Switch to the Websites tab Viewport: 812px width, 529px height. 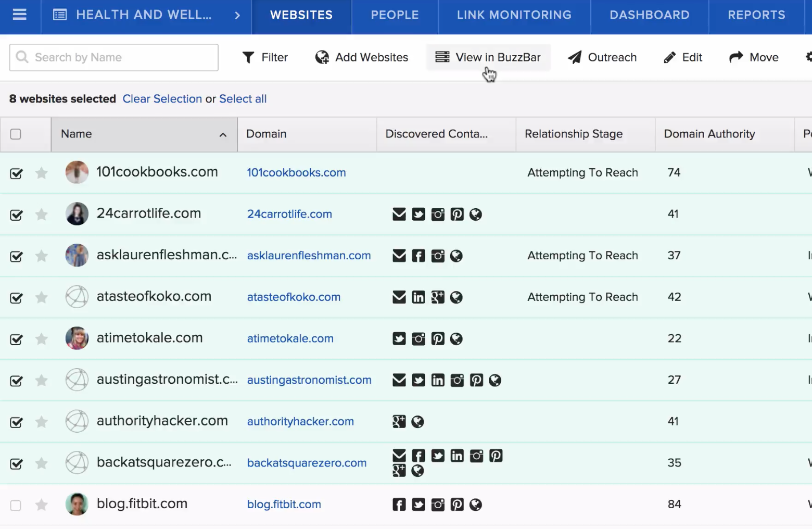[x=301, y=15]
